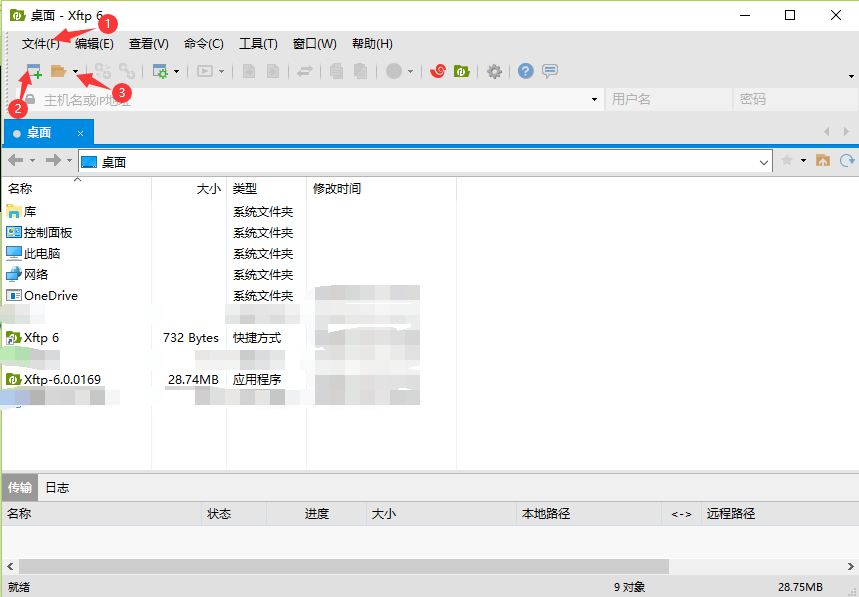This screenshot has height=597, width=859.
Task: Open Help with the blue question mark icon
Action: point(525,71)
